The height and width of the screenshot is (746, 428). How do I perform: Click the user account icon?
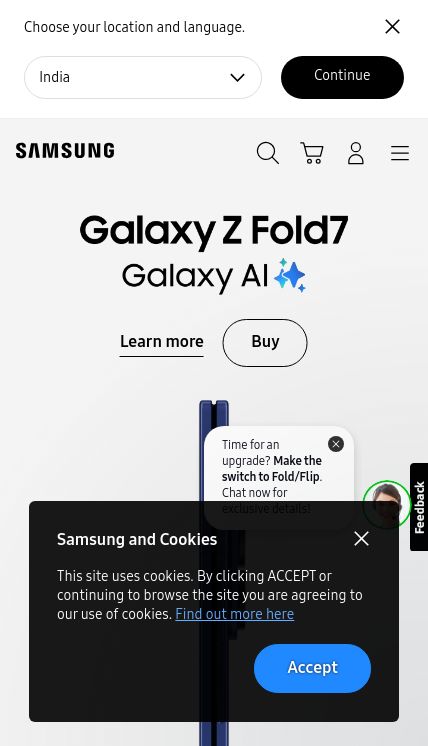356,153
